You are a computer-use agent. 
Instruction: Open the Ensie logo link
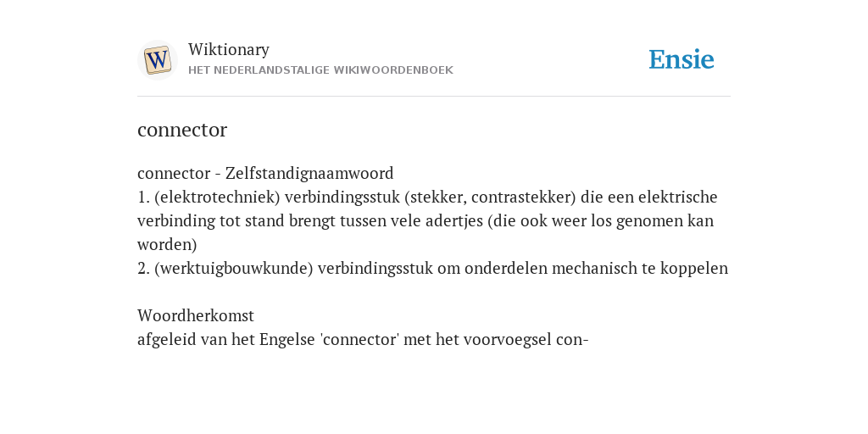coord(682,60)
